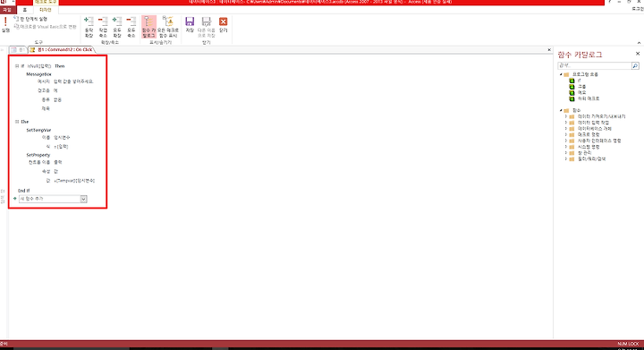Select the Design (디자인) ribbon tab
Viewport: 644px width, 350px height.
46,10
